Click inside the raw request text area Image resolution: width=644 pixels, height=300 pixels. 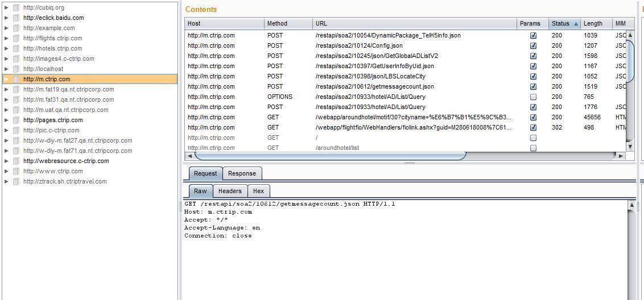pyautogui.click(x=404, y=251)
